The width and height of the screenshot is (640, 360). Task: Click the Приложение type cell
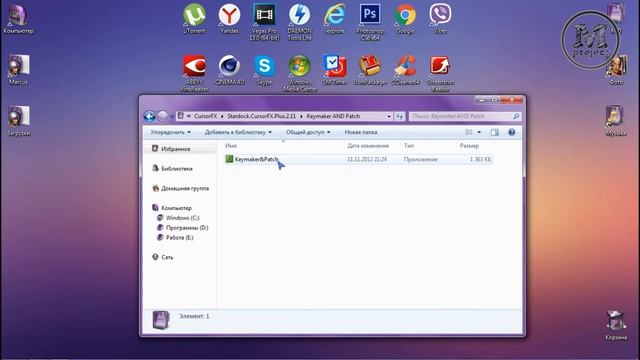(x=421, y=159)
